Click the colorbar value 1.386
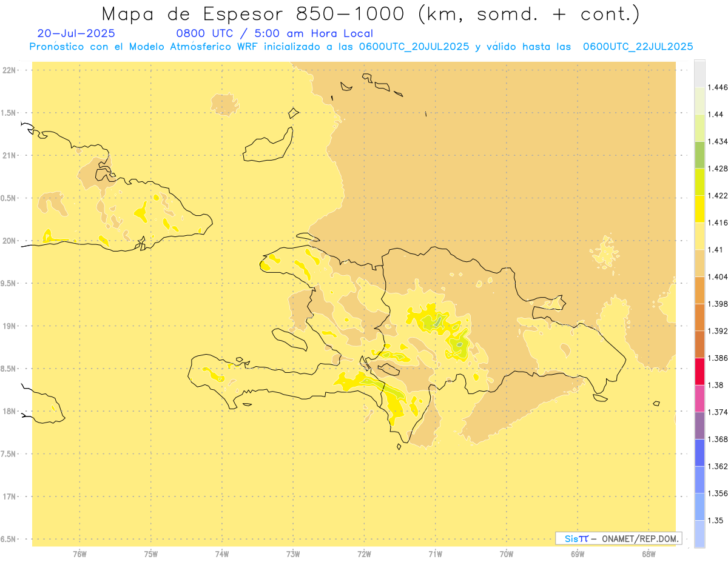 (718, 358)
